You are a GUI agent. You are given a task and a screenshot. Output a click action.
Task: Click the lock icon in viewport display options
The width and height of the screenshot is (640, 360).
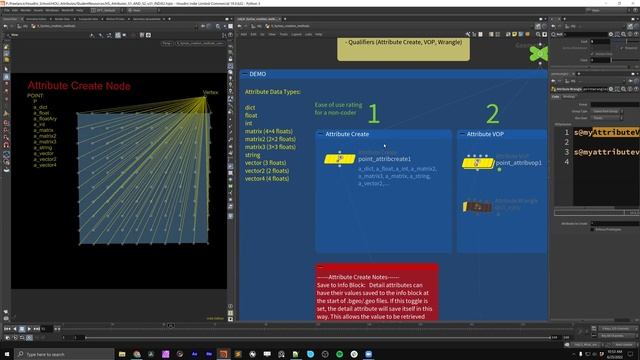point(231,59)
